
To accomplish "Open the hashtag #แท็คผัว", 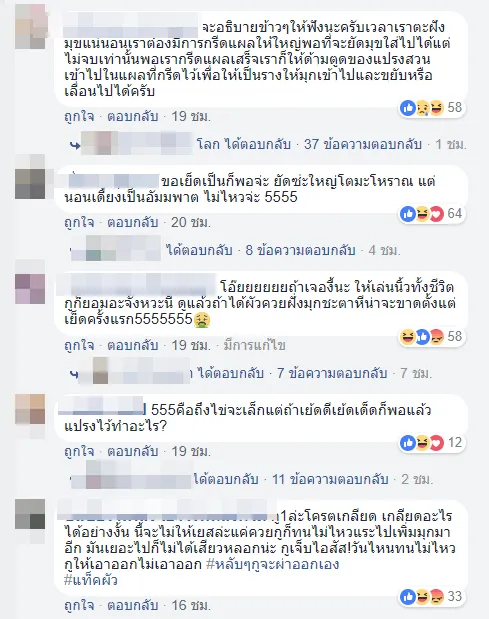I will (91, 580).
